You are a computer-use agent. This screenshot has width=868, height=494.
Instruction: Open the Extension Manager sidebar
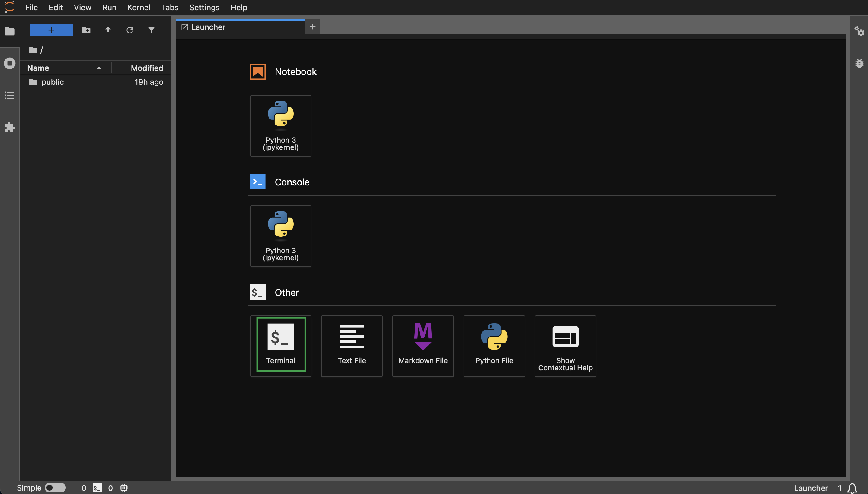point(9,127)
